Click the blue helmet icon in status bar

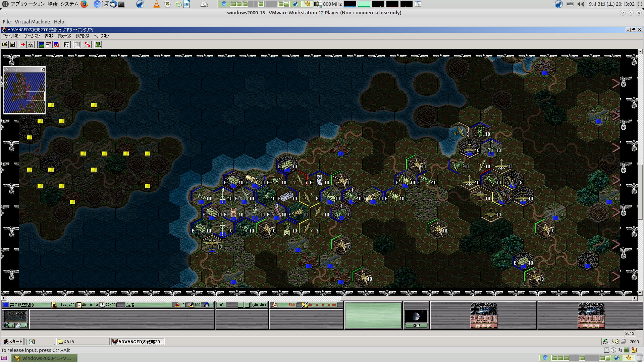tap(207, 305)
